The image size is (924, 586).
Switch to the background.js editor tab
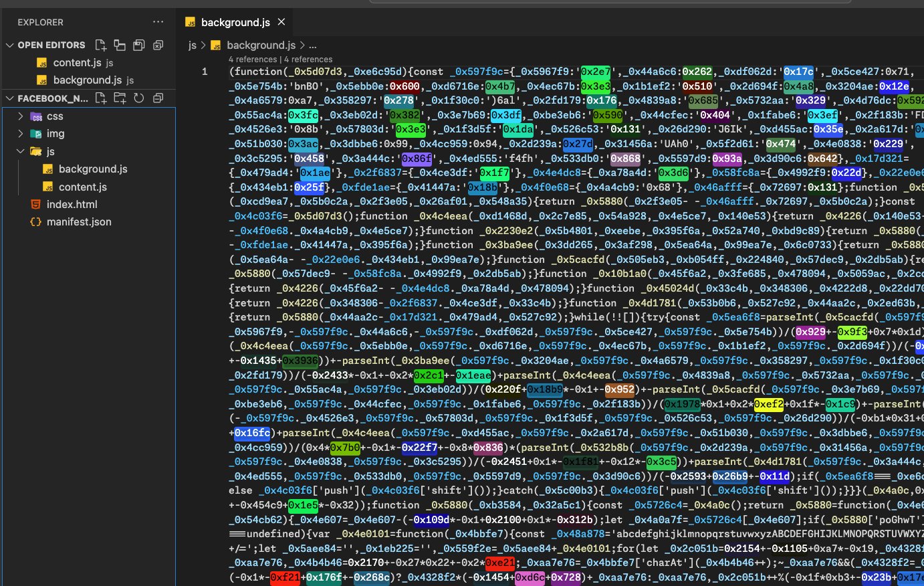(235, 22)
